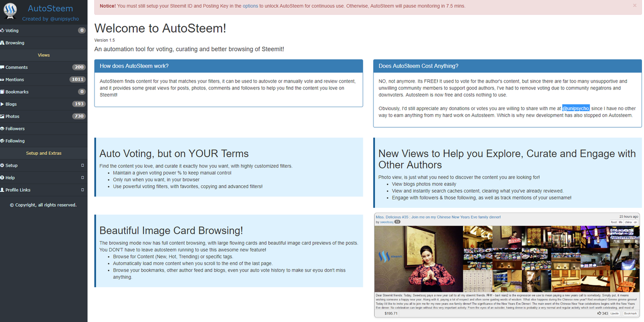Click the 'Beautiful Image Card Browsing!' heading

pyautogui.click(x=171, y=230)
